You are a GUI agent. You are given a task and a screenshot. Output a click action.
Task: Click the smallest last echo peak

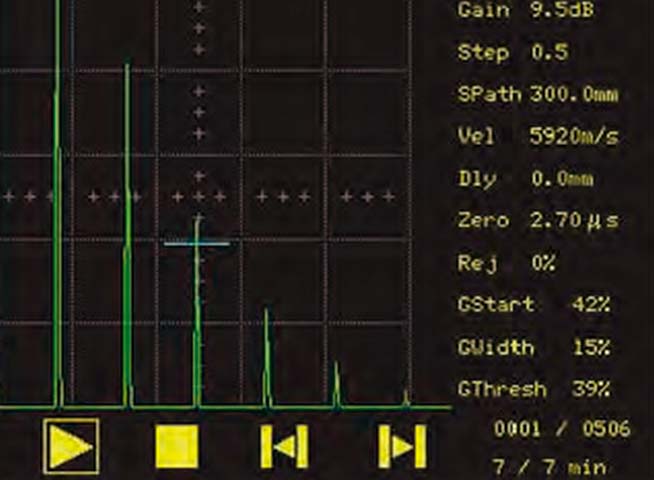(x=406, y=400)
